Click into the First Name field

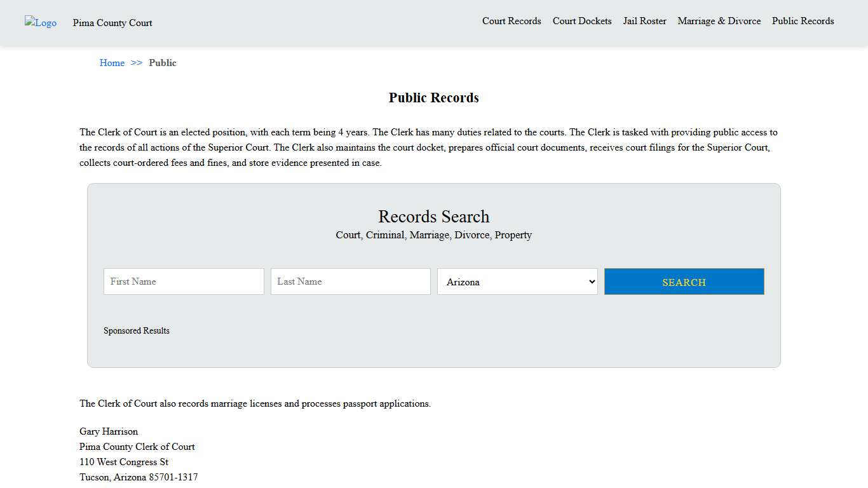tap(184, 281)
